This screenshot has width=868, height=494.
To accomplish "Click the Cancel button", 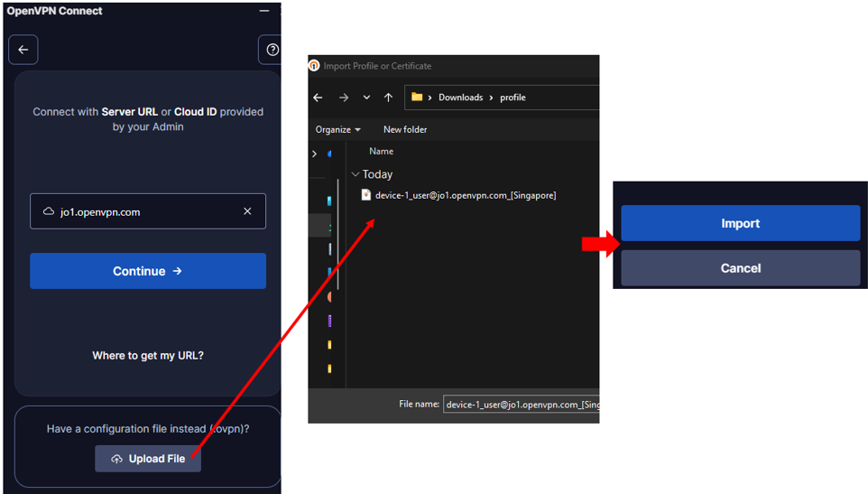I will coord(740,268).
